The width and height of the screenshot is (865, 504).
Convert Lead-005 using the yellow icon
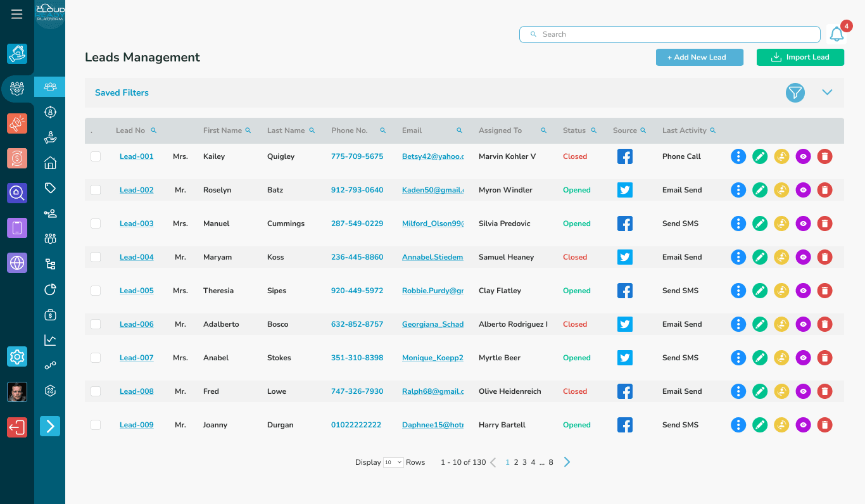[781, 290]
